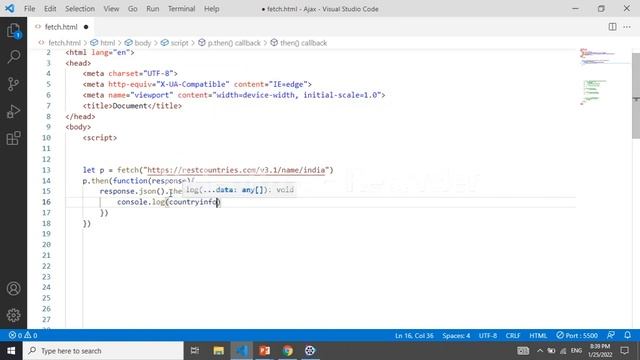The width and height of the screenshot is (640, 360).
Task: Click the Windows search box
Action: click(x=103, y=351)
